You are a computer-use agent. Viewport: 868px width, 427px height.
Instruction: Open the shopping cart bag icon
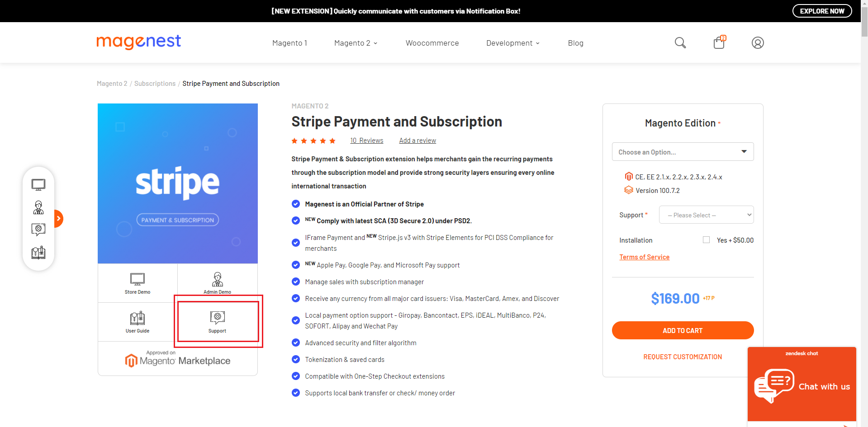tap(719, 43)
